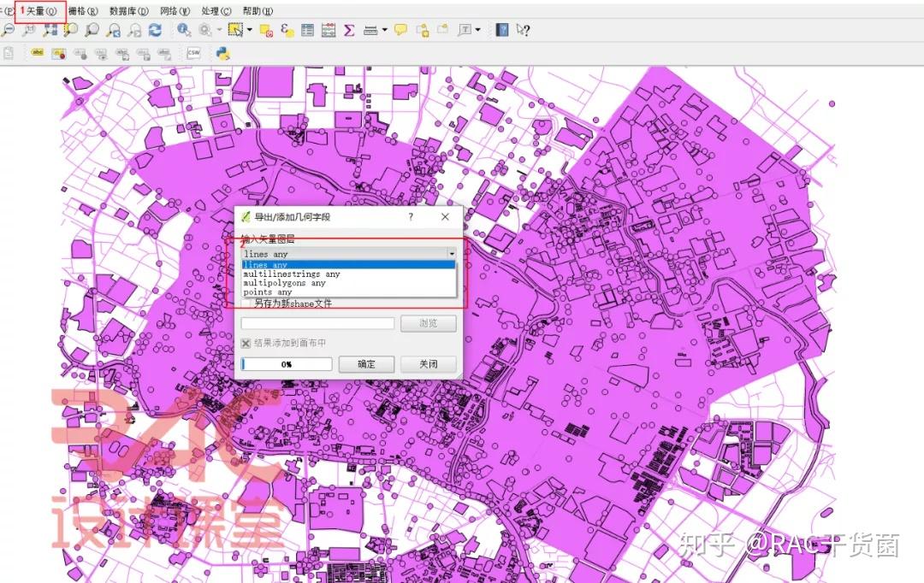
Task: Click the yellow abc Labeling icon
Action: point(37,54)
